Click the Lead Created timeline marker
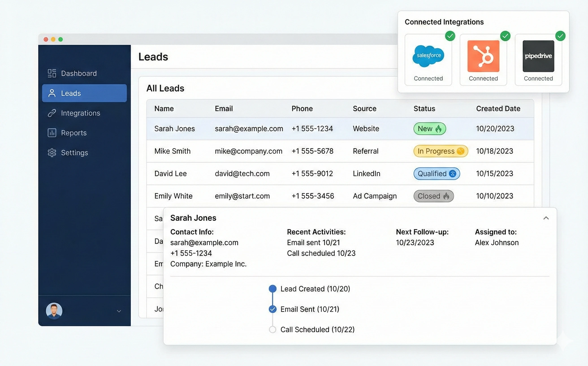 (x=272, y=289)
